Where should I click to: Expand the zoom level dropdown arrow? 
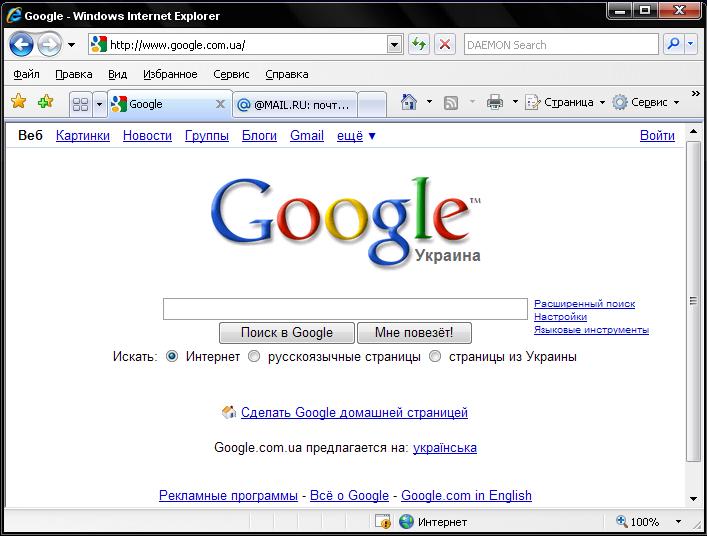[678, 522]
